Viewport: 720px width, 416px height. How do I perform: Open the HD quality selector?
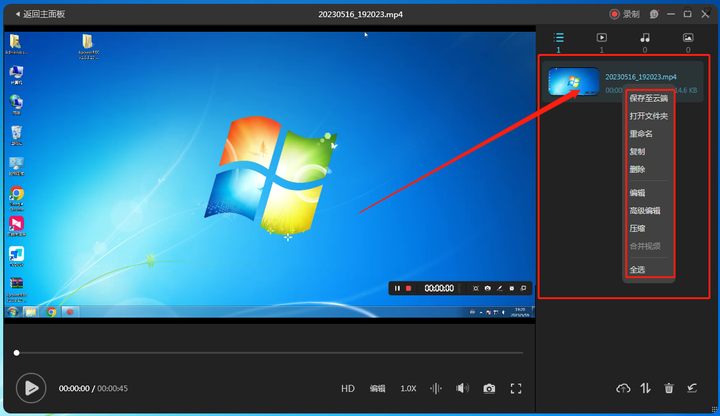(348, 388)
